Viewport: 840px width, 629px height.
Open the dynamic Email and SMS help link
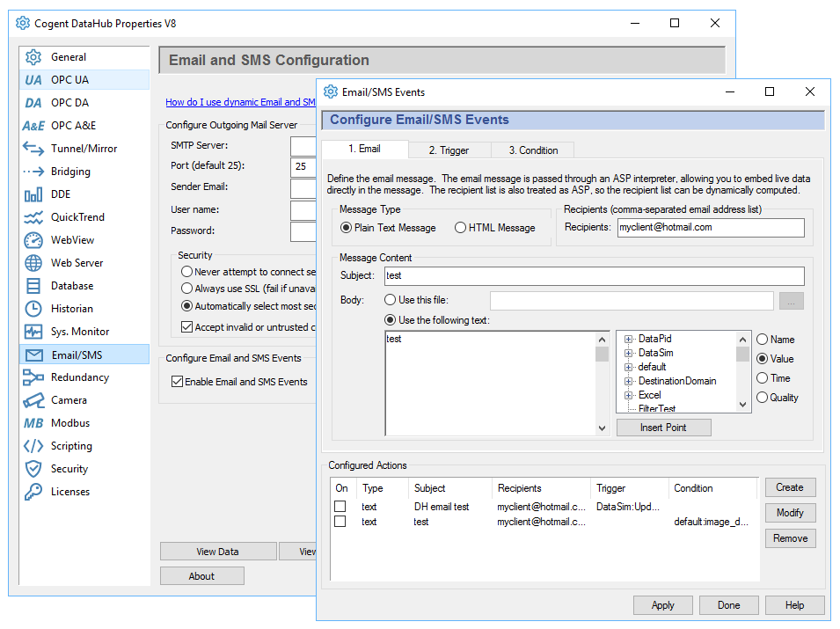[x=240, y=101]
